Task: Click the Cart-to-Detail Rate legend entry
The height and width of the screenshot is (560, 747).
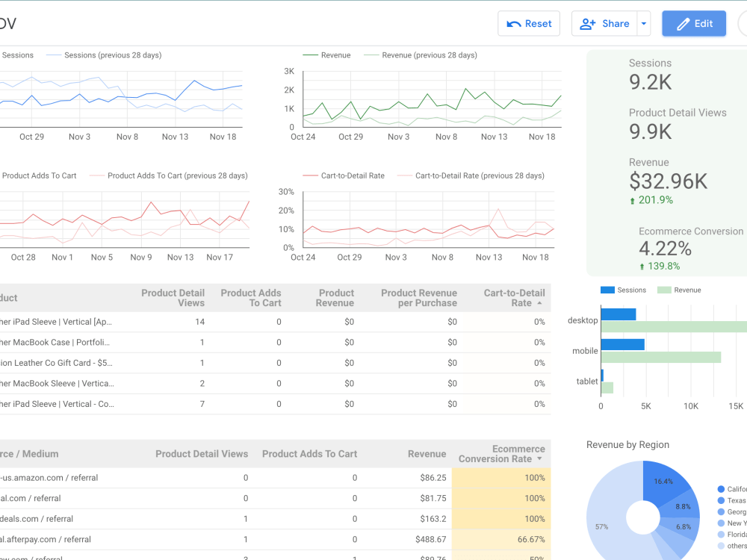Action: click(x=344, y=175)
